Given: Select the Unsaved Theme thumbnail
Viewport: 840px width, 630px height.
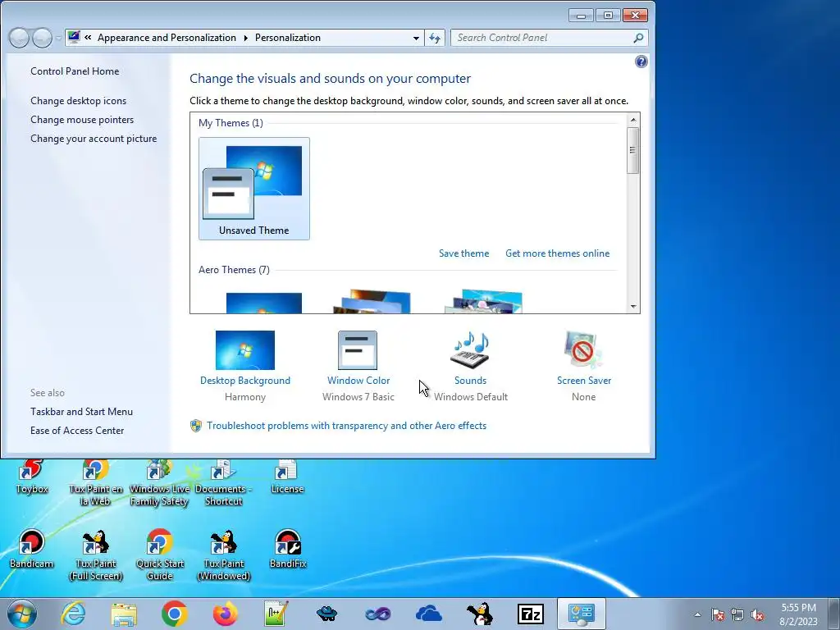Looking at the screenshot, I should (254, 189).
